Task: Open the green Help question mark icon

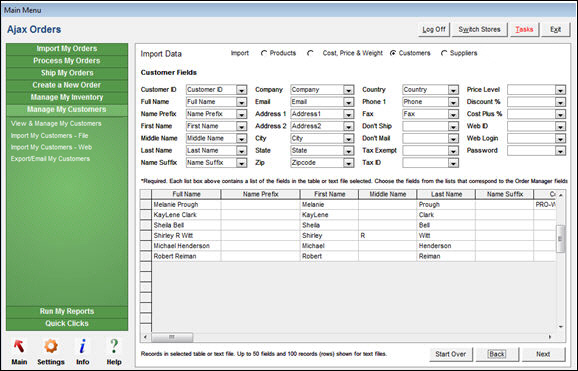Action: pyautogui.click(x=114, y=346)
